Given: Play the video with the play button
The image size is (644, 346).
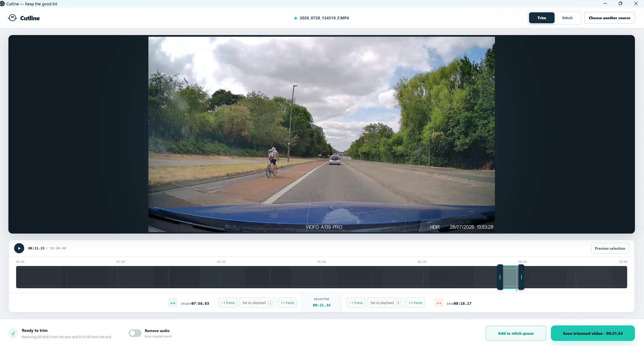Looking at the screenshot, I should coord(19,248).
